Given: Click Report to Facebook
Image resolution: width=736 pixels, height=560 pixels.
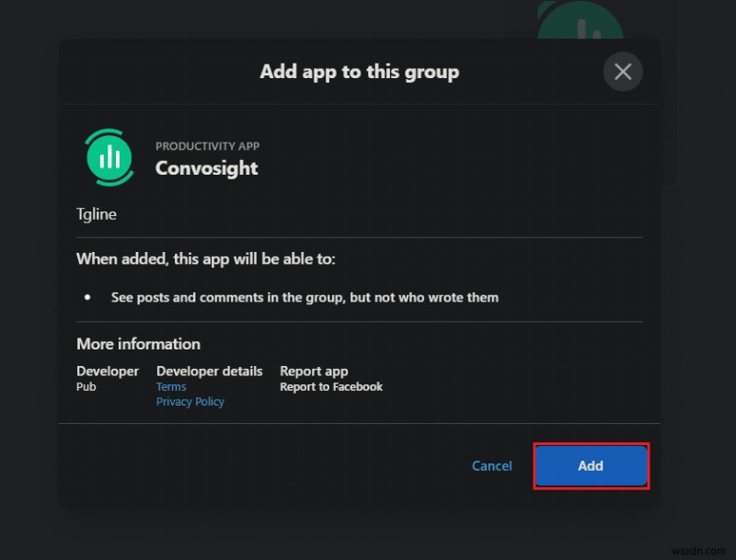Looking at the screenshot, I should pos(331,386).
